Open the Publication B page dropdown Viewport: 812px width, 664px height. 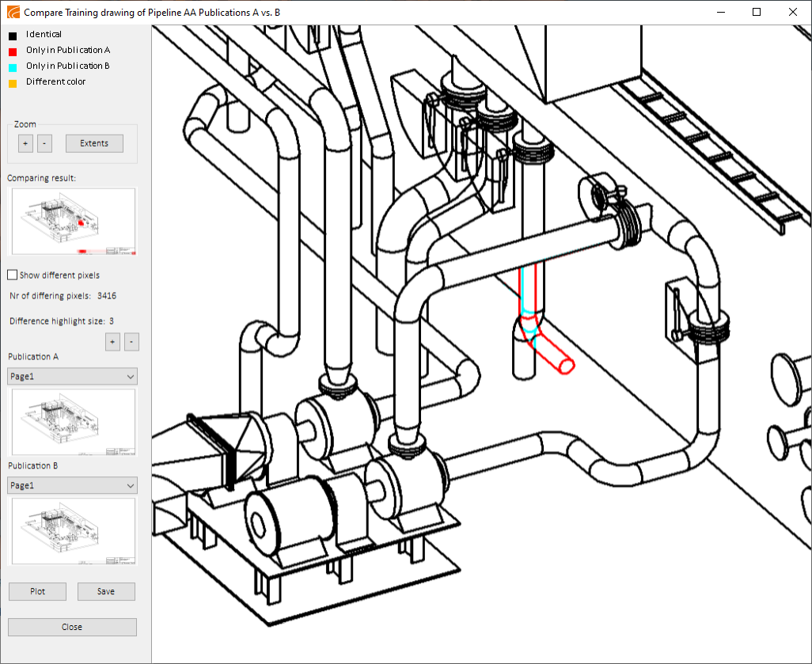pyautogui.click(x=72, y=485)
